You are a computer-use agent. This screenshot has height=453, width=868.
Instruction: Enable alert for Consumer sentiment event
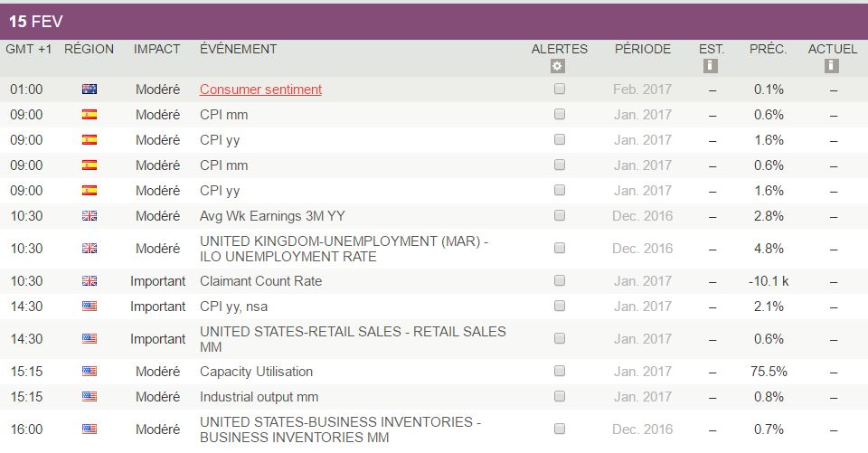click(x=560, y=90)
